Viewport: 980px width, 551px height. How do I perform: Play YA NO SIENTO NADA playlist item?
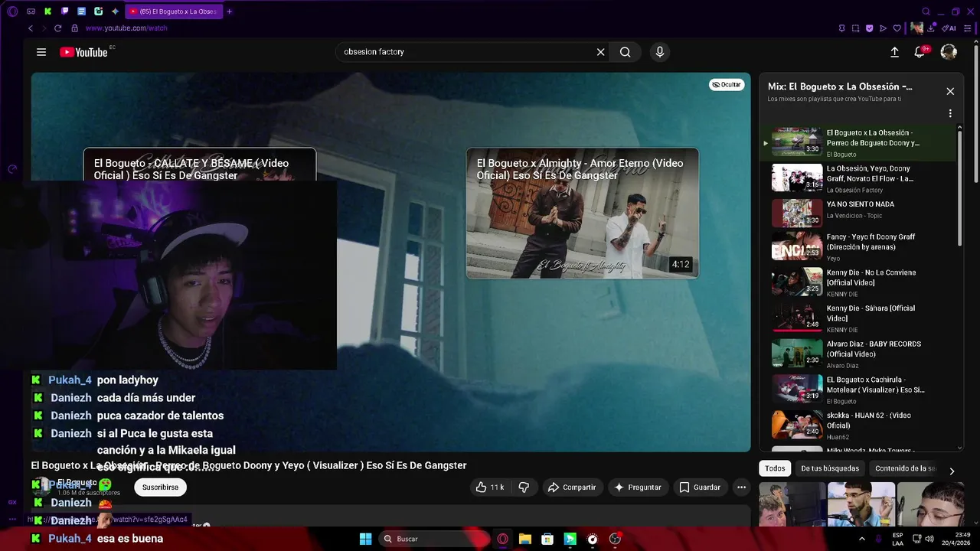(x=858, y=214)
